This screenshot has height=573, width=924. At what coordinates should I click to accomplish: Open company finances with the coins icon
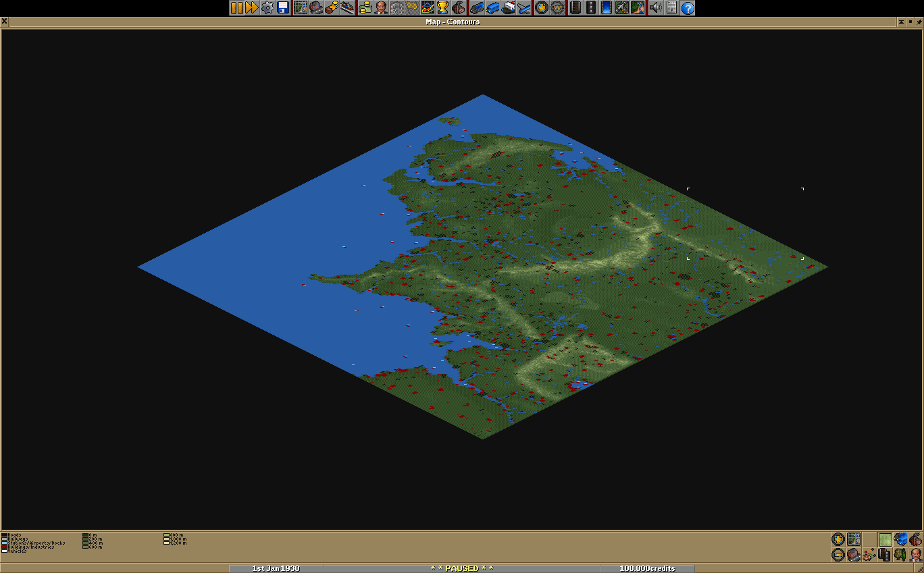click(x=365, y=8)
